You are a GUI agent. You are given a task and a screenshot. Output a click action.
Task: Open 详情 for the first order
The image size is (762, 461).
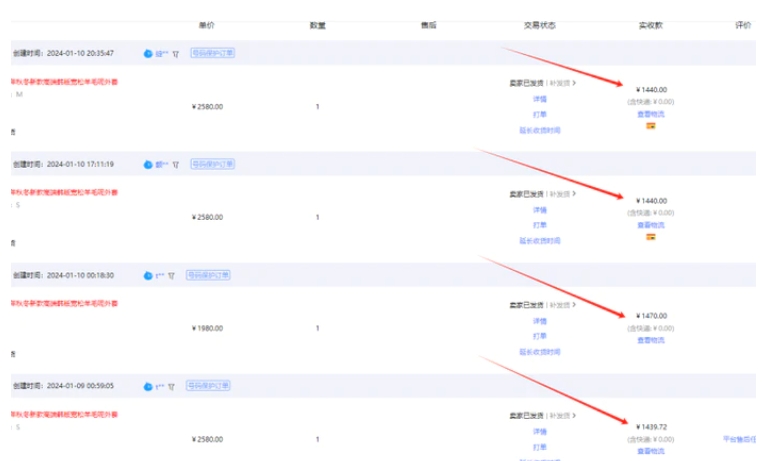[x=539, y=99]
